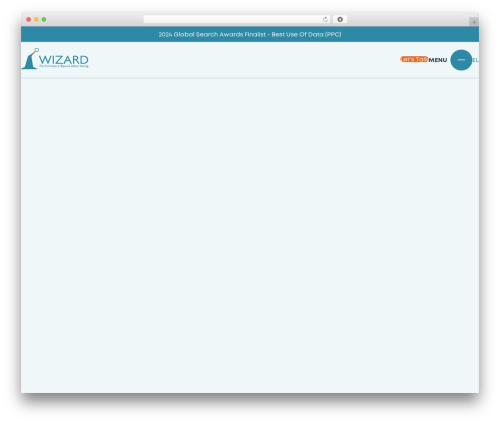
Task: Click the dark circular download icon
Action: (340, 19)
